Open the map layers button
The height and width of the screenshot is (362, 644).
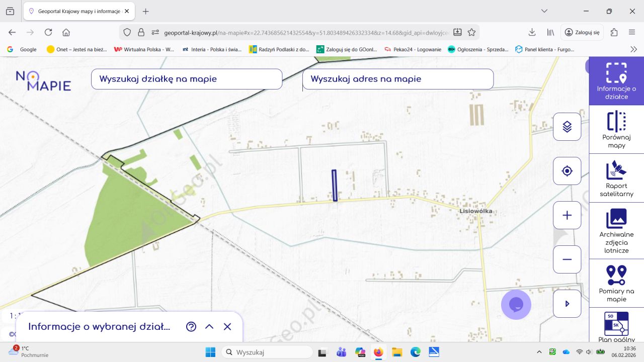(x=567, y=127)
